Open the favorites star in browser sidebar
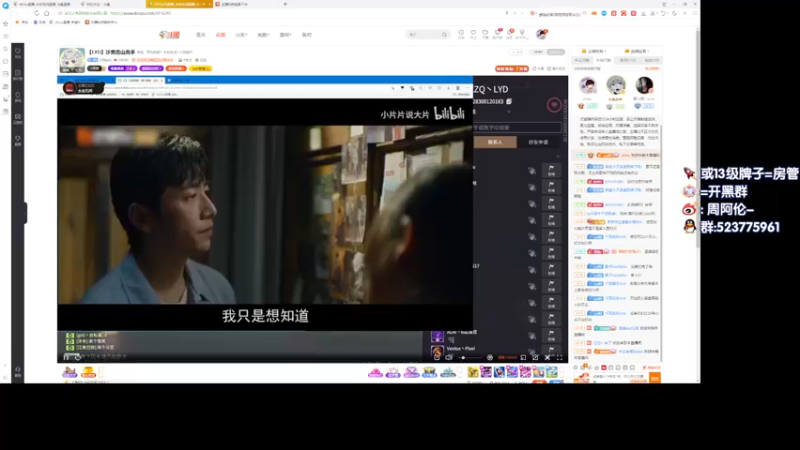 [x=6, y=24]
